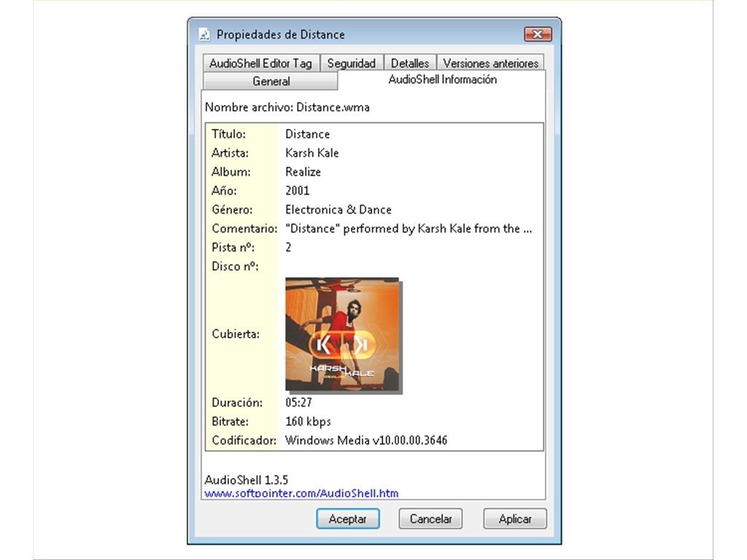Open the softpointer.com AudioShell link

(x=301, y=494)
